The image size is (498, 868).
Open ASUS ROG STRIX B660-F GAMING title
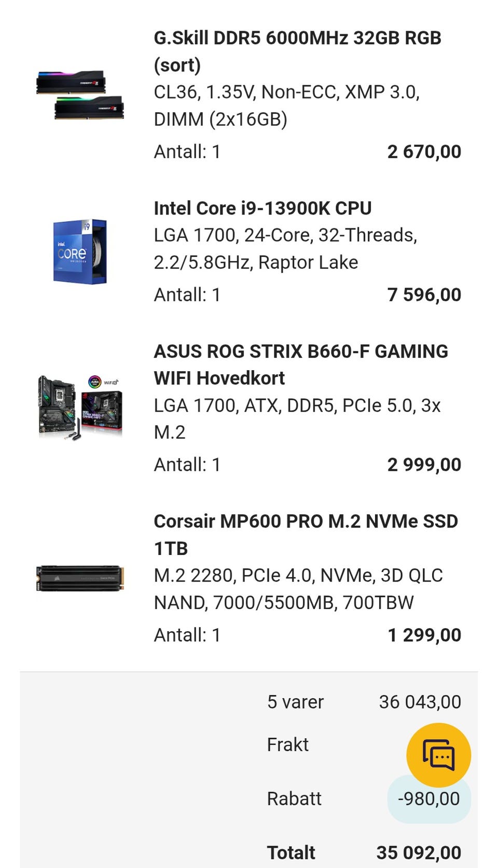click(301, 364)
